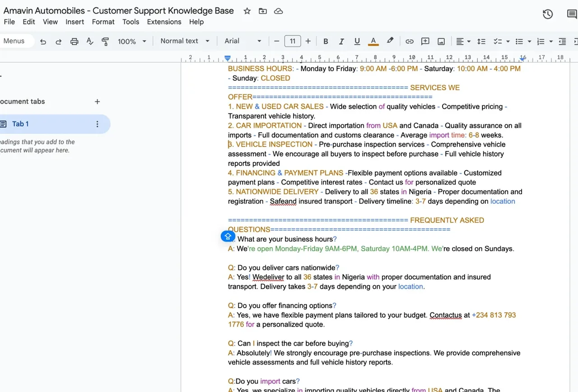Add a comment from toolbar

(425, 42)
